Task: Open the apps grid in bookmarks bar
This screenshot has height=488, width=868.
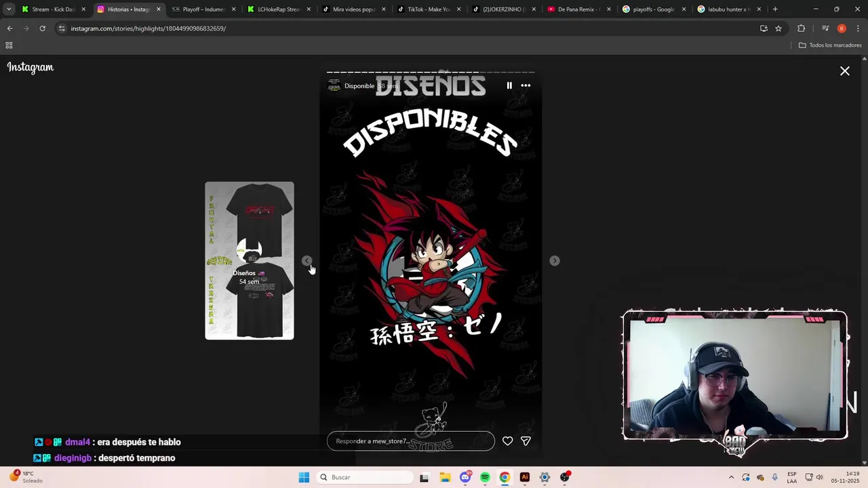Action: point(9,45)
